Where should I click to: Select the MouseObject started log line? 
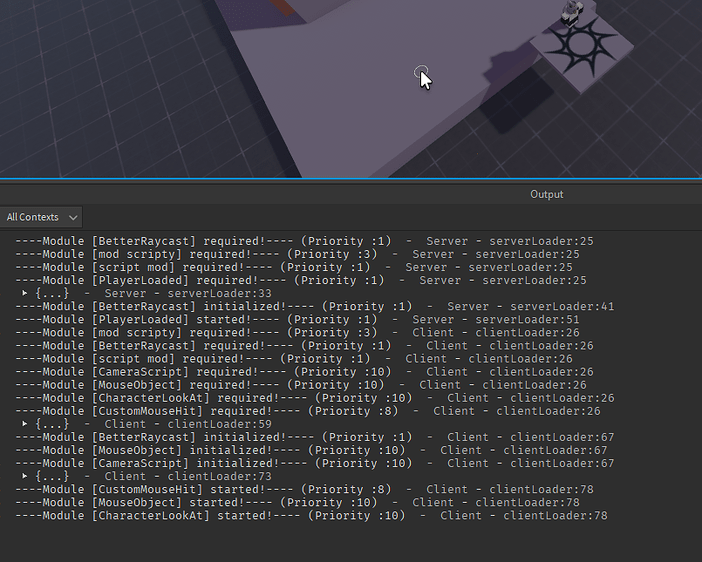(x=297, y=502)
